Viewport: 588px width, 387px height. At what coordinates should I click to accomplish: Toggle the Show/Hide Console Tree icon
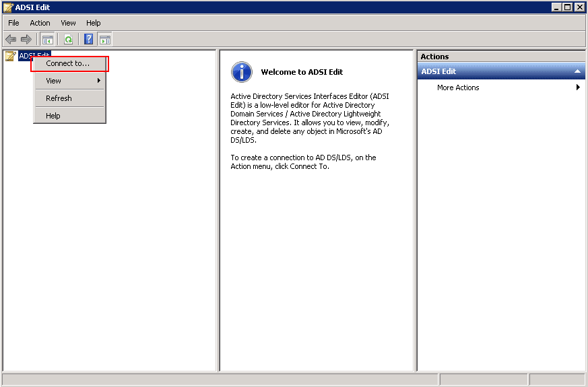pyautogui.click(x=48, y=39)
